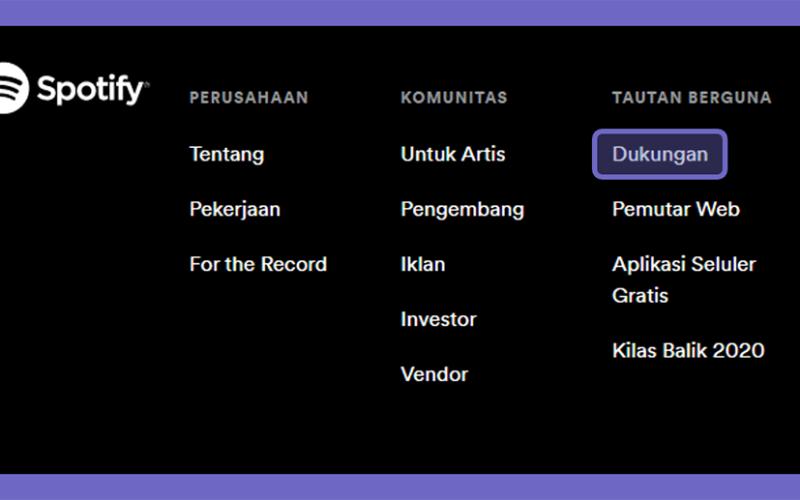Click the KOMUNITAS column heading
The width and height of the screenshot is (800, 500).
coord(454,97)
